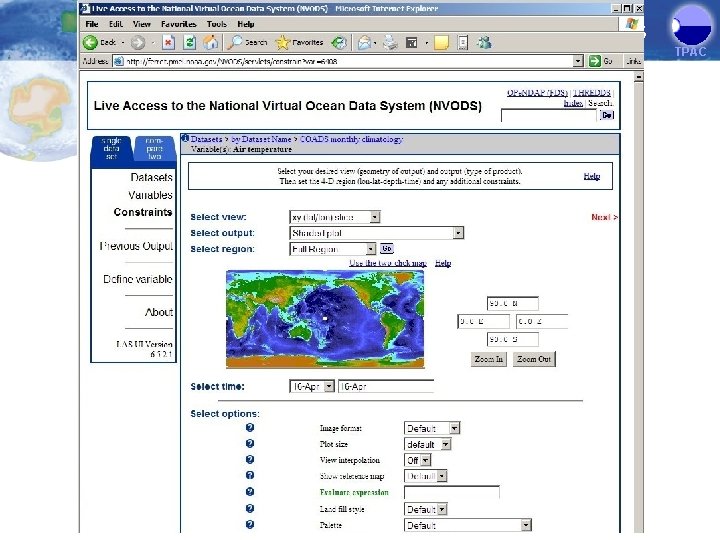Click the red Next link

(604, 217)
